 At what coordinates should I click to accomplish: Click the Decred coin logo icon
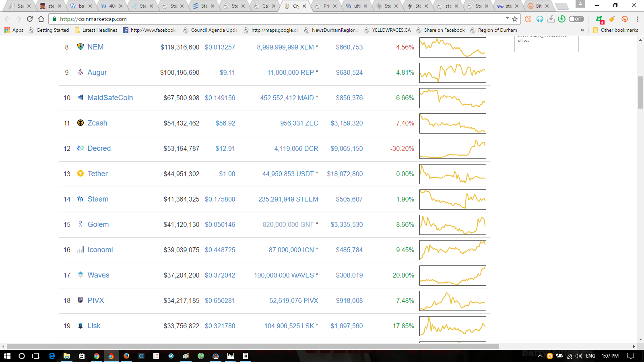(x=80, y=148)
